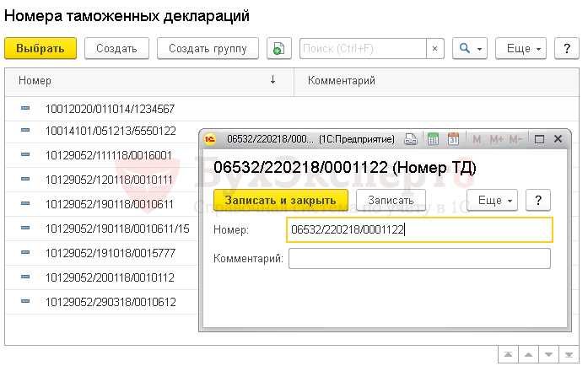Screen dimensions: 588x366
Task: Click the item icon beside 10129052/120118/0010111
Action: pyautogui.click(x=25, y=179)
